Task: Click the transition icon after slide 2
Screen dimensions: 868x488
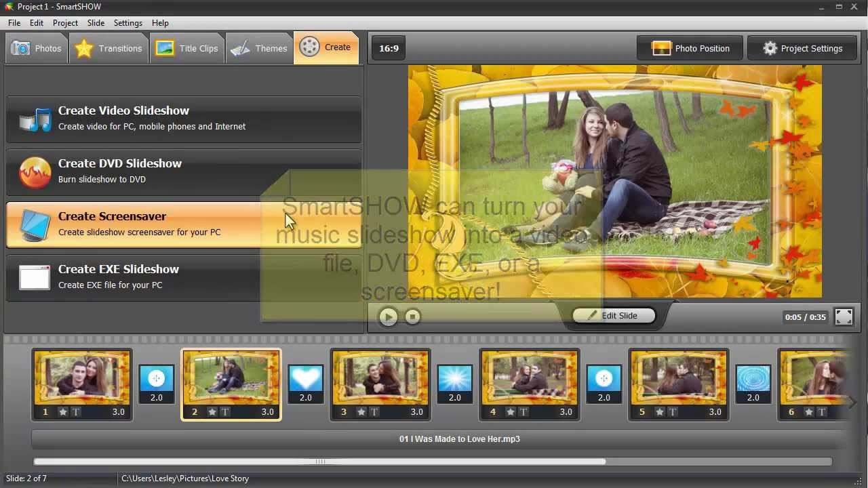Action: (305, 378)
